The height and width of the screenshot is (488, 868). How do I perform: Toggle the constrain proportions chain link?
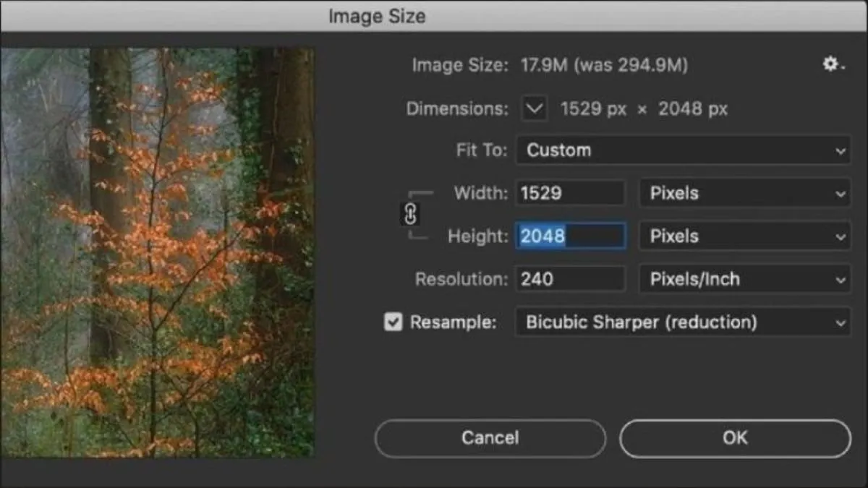411,214
